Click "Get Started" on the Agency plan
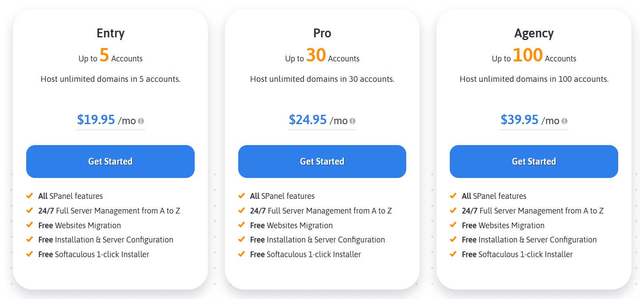The width and height of the screenshot is (644, 299). point(533,161)
